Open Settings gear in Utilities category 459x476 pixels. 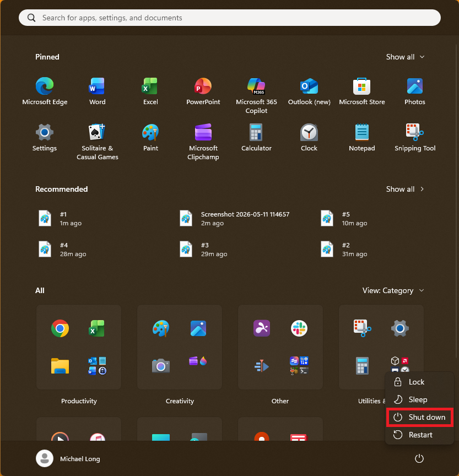[x=400, y=328]
